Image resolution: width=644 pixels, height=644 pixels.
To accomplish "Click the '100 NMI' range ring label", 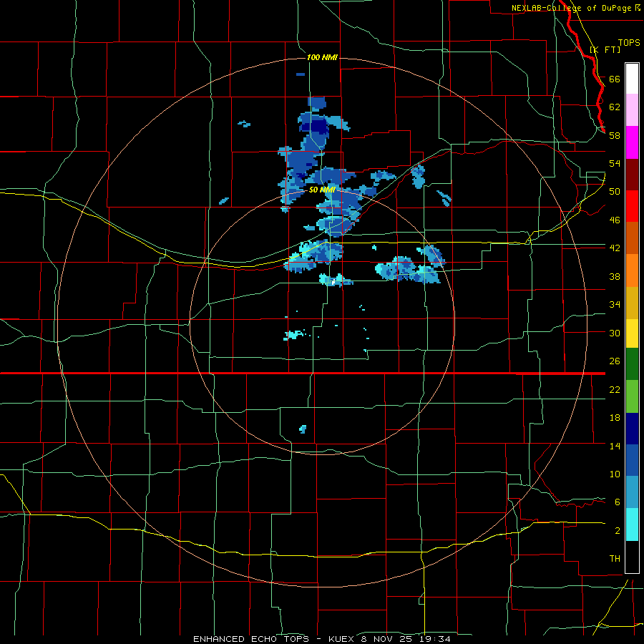I will pyautogui.click(x=322, y=57).
